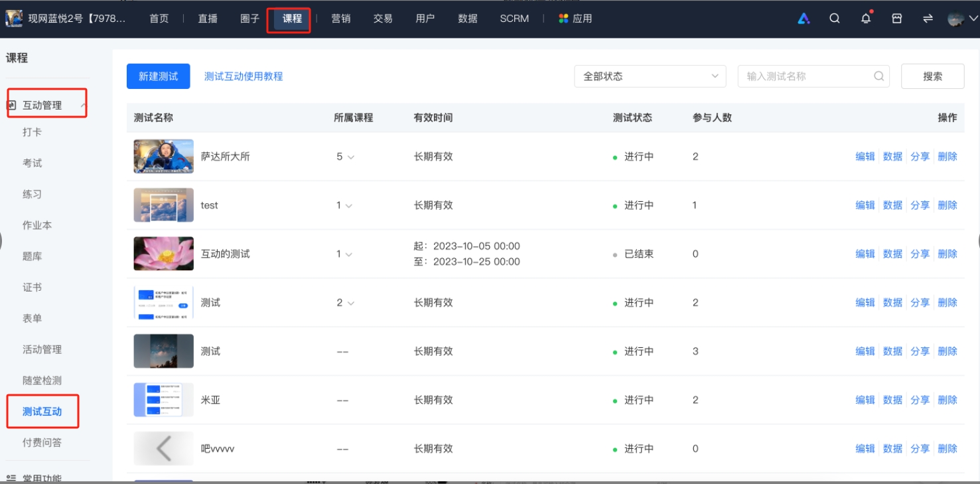Toggle the 全部状态 status filter
The width and height of the screenshot is (980, 484).
pos(649,76)
